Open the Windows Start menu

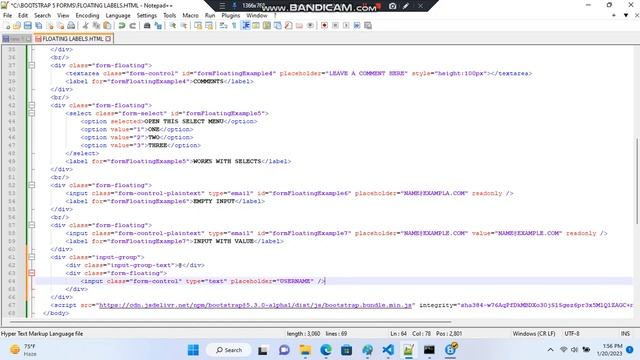pyautogui.click(x=193, y=350)
